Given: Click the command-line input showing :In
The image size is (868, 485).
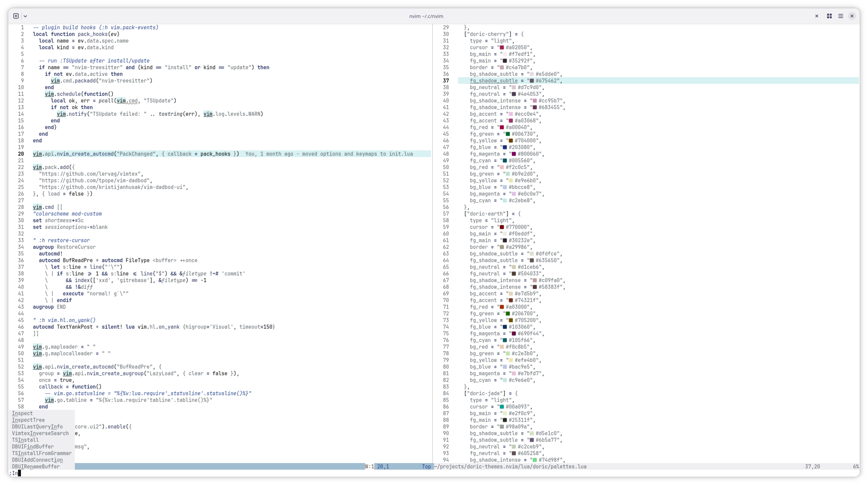Looking at the screenshot, I should (15, 473).
